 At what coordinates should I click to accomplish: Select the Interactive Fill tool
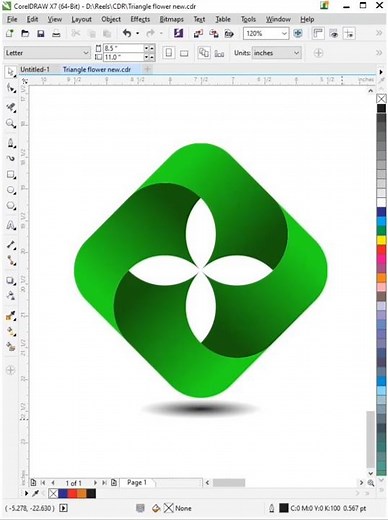[x=11, y=331]
